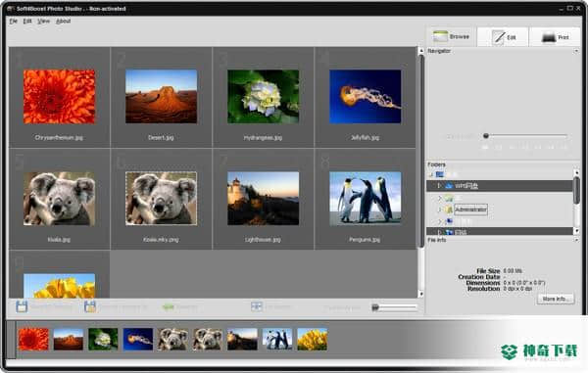
Task: Open the View menu
Action: 43,21
